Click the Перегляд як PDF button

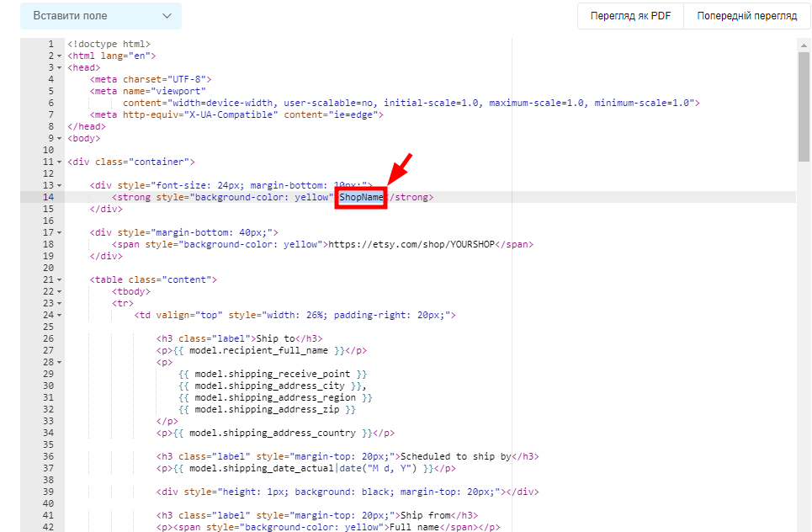pyautogui.click(x=630, y=16)
